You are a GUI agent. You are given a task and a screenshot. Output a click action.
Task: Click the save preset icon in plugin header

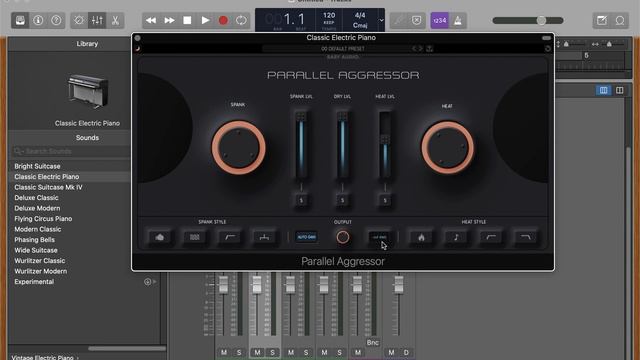[x=429, y=49]
